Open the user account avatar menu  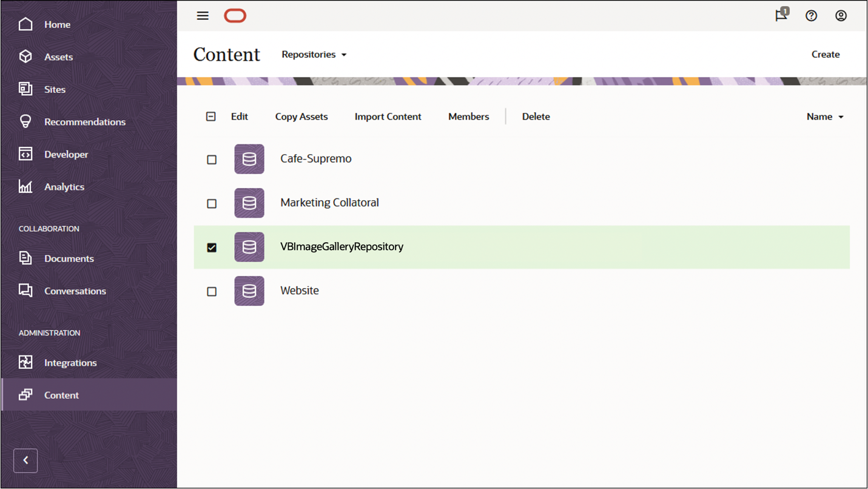point(841,15)
